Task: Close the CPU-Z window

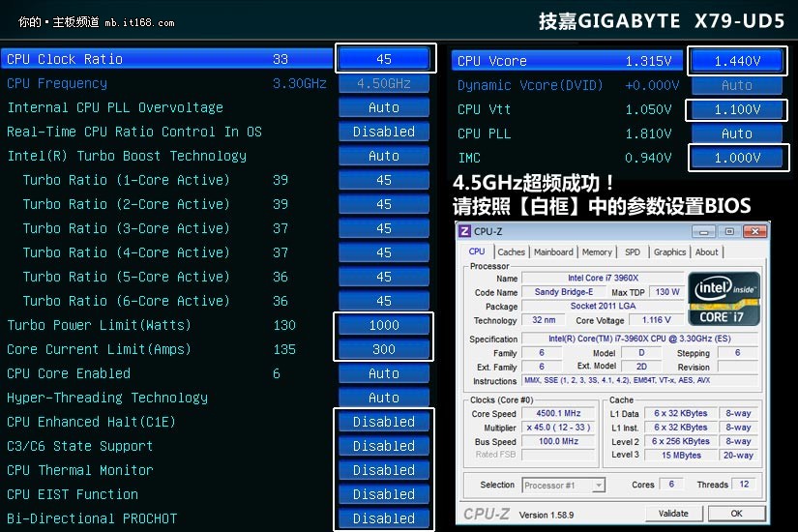Action: [x=750, y=231]
